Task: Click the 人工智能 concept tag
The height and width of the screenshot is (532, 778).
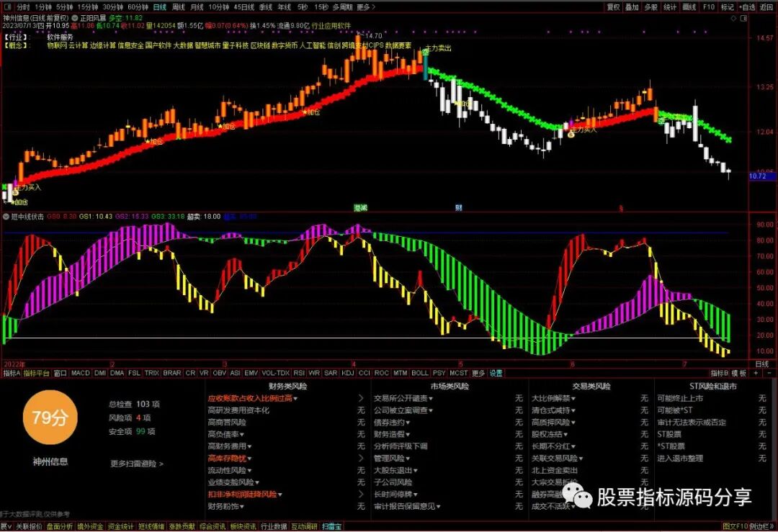Action: pos(312,45)
